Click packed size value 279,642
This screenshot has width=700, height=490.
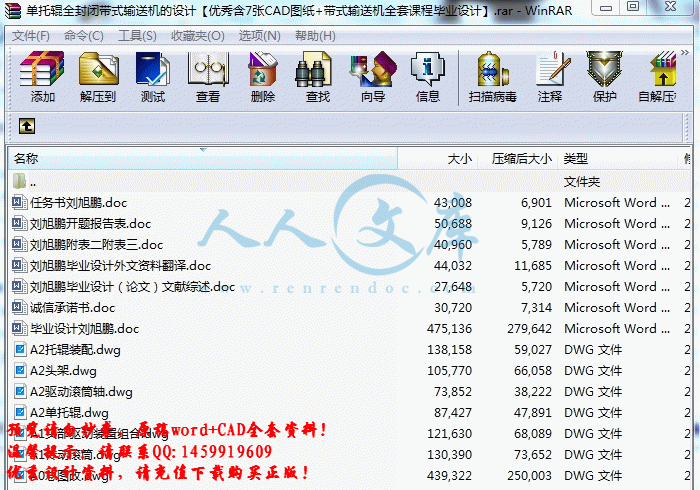[x=529, y=329]
